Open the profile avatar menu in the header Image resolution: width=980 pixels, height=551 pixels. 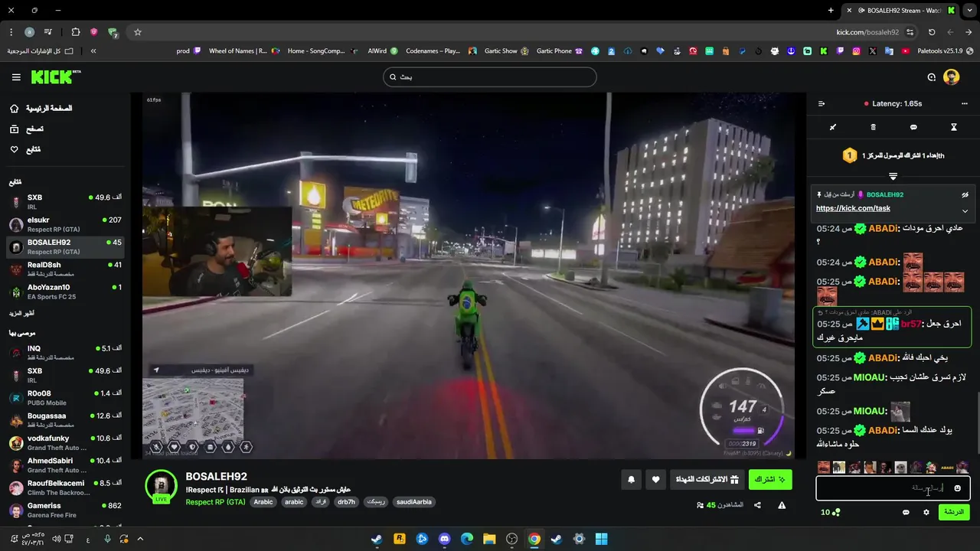tap(952, 77)
